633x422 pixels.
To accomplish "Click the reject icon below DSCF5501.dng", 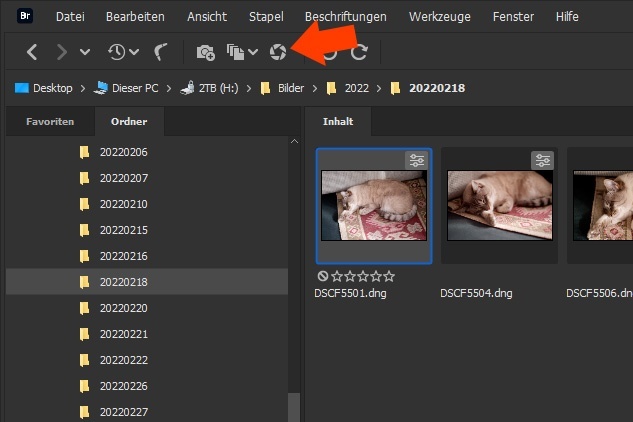I will pos(322,276).
